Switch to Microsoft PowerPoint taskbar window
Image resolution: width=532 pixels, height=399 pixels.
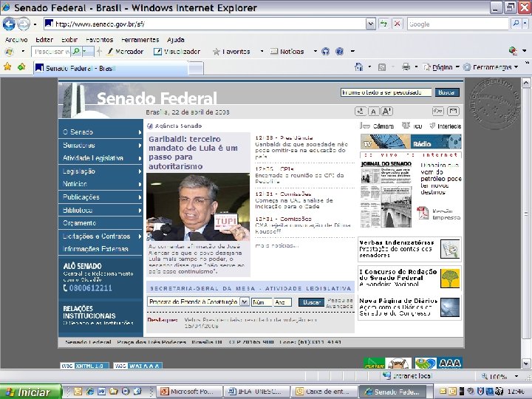click(x=188, y=392)
